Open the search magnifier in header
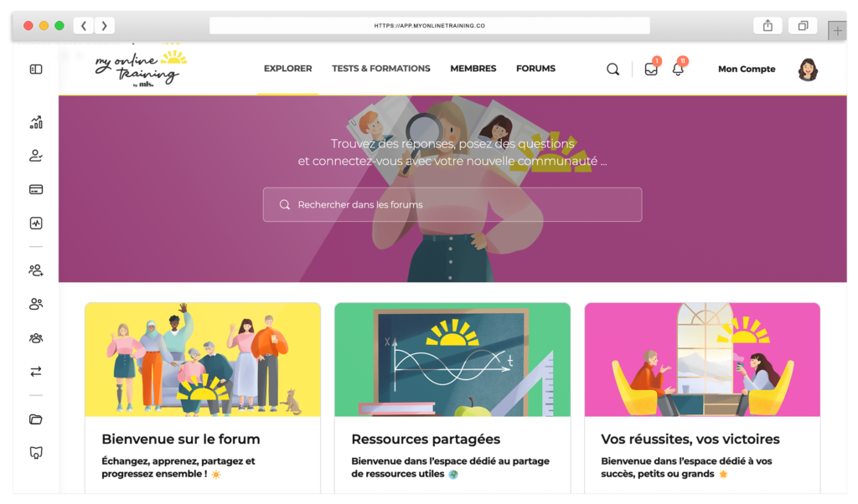The height and width of the screenshot is (504, 858). tap(612, 69)
